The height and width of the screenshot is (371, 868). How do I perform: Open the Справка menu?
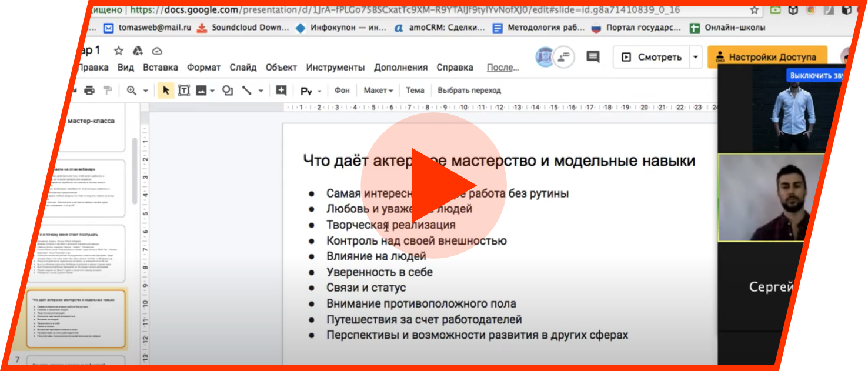(x=455, y=68)
